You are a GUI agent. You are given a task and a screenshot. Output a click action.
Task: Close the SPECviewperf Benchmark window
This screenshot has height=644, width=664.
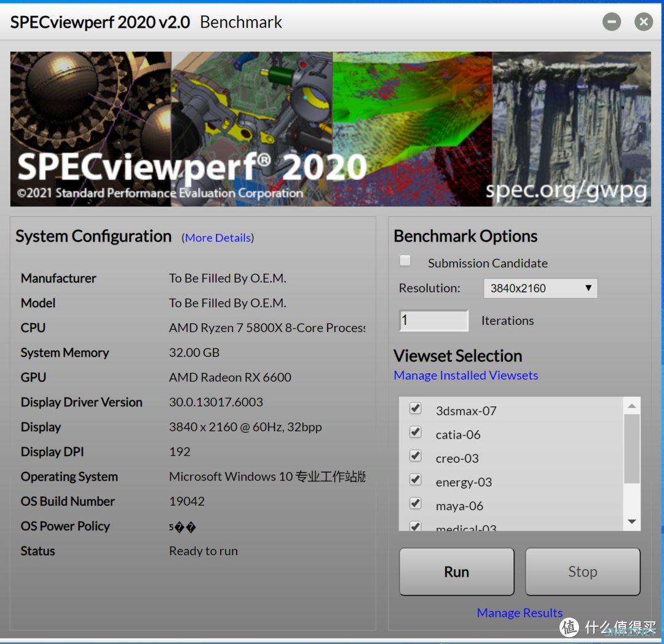click(643, 22)
